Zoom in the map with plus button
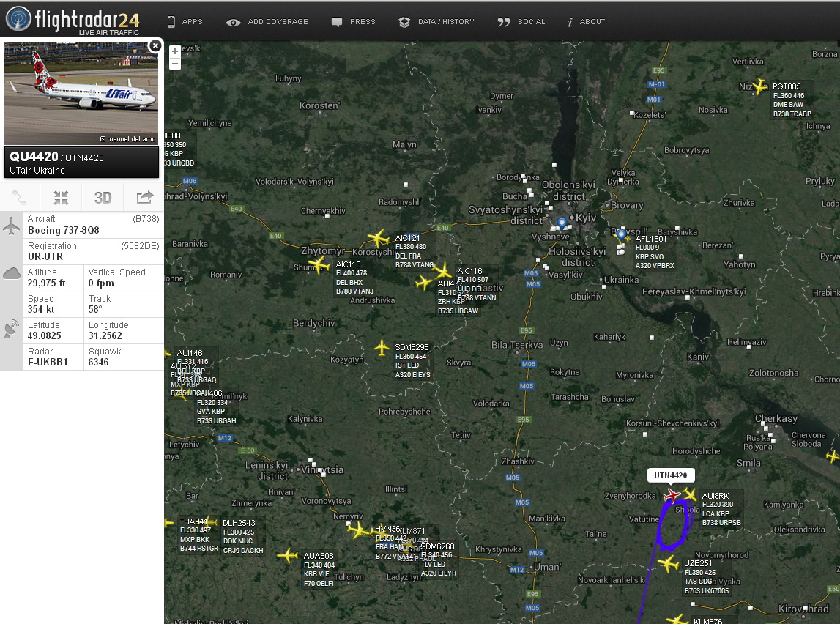This screenshot has width=840, height=624. pyautogui.click(x=175, y=51)
